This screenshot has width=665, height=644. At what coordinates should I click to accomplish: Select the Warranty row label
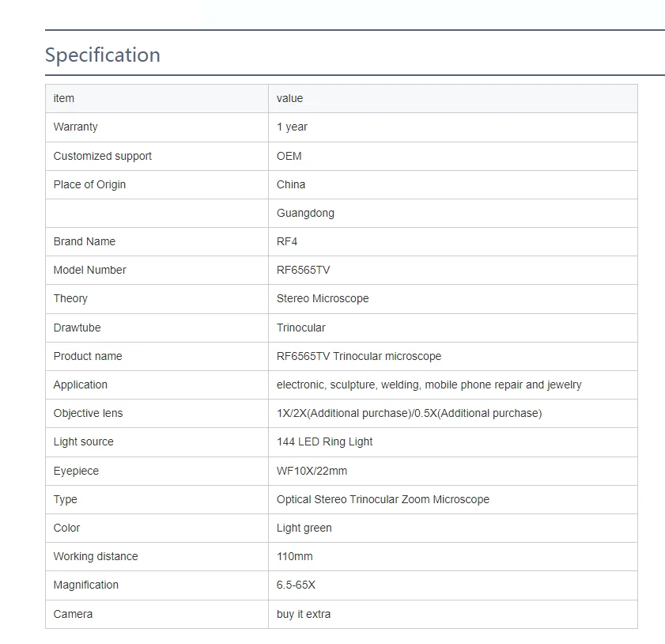pyautogui.click(x=75, y=127)
